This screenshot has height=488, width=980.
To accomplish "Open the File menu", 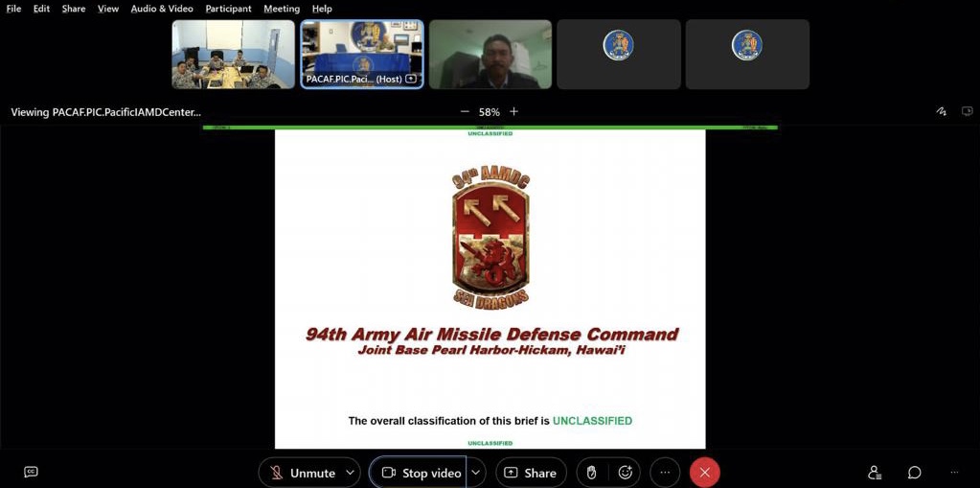I will pos(13,9).
